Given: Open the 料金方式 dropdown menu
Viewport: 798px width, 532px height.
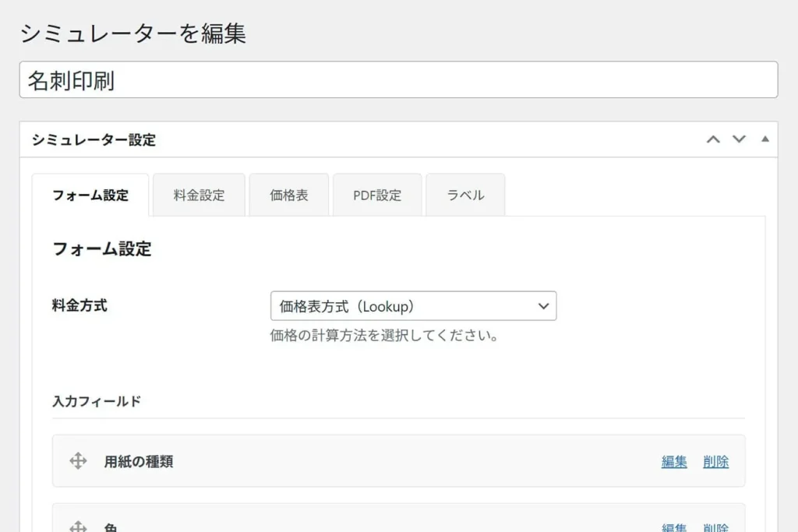Looking at the screenshot, I should (x=413, y=305).
